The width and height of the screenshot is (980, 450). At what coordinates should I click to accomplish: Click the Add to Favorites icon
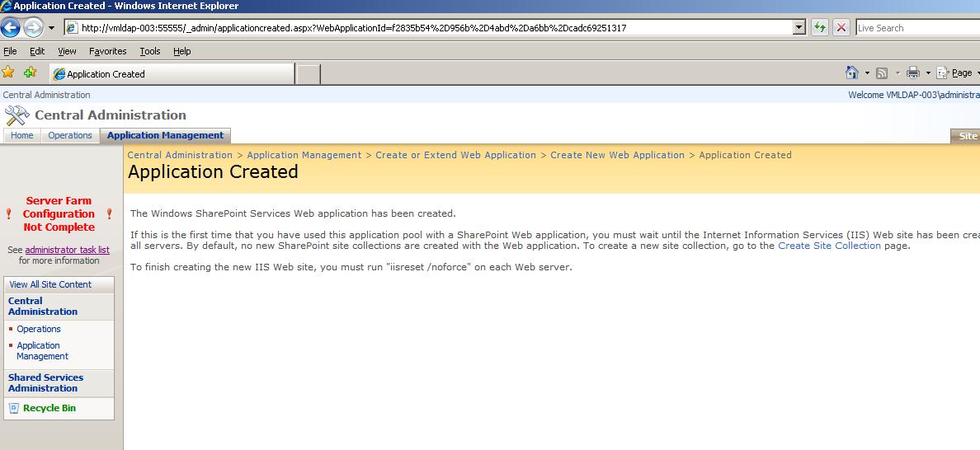(x=30, y=73)
